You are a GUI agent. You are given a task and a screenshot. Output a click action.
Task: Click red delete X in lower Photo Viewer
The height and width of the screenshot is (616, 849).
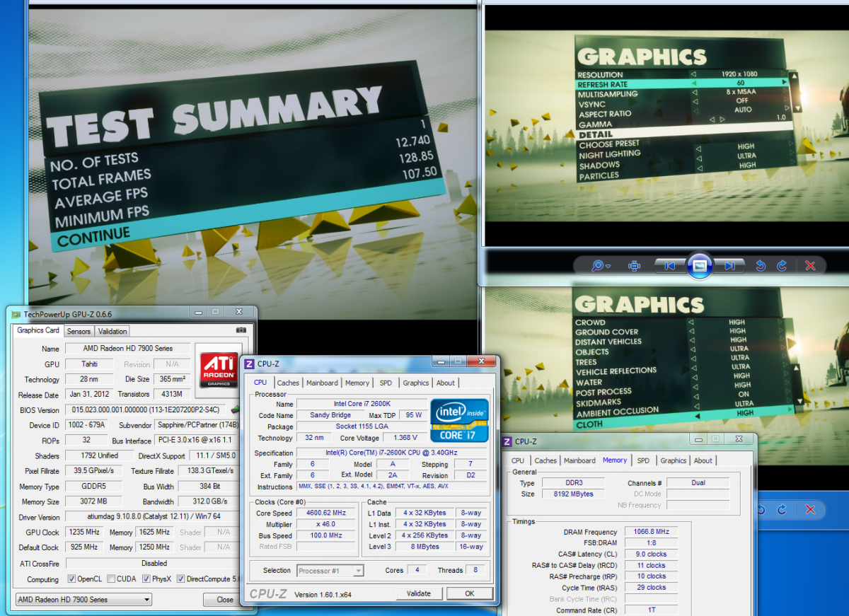click(x=811, y=509)
